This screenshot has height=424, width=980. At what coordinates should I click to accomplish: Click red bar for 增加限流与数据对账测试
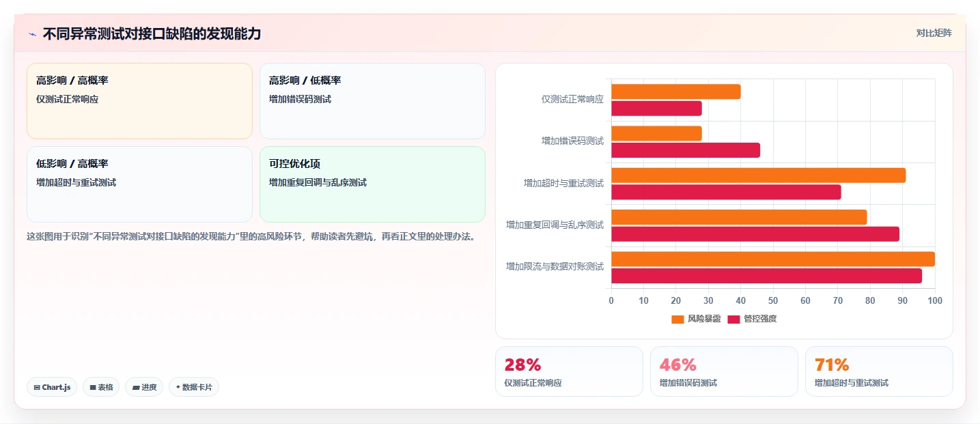click(x=767, y=276)
